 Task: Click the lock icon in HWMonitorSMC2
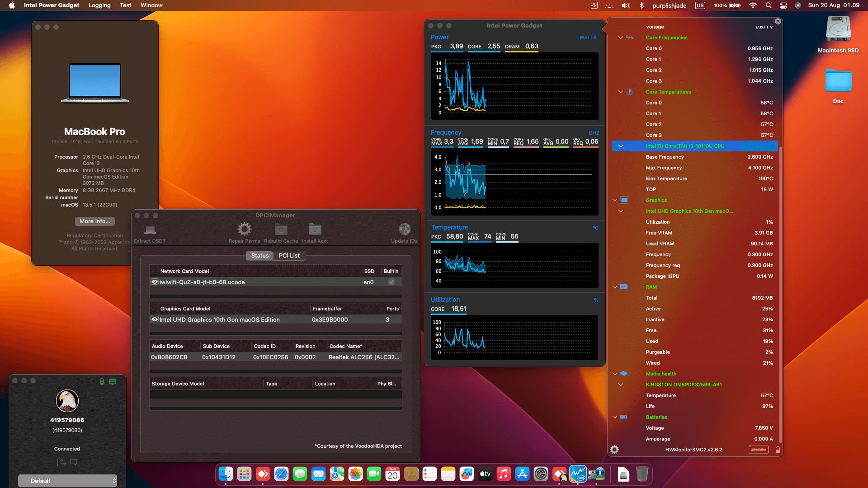[x=778, y=450]
